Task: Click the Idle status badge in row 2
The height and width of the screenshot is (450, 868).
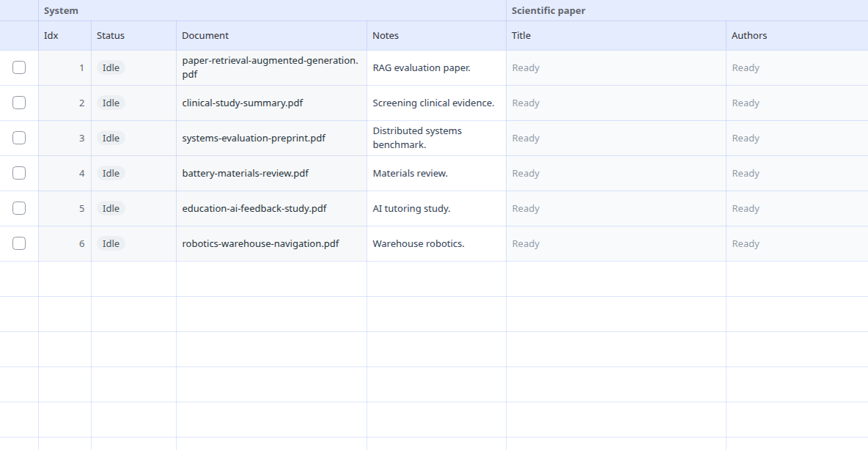Action: (111, 103)
